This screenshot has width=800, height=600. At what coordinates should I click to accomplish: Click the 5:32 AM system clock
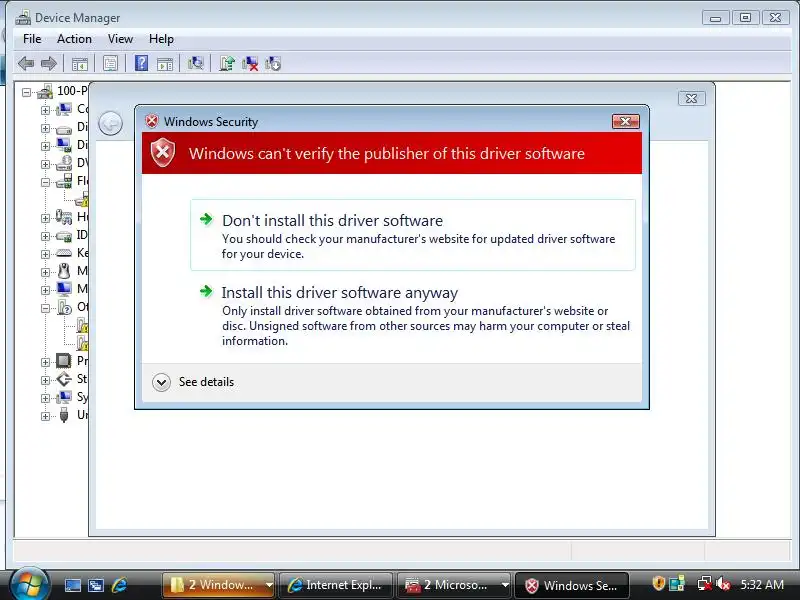pos(762,584)
